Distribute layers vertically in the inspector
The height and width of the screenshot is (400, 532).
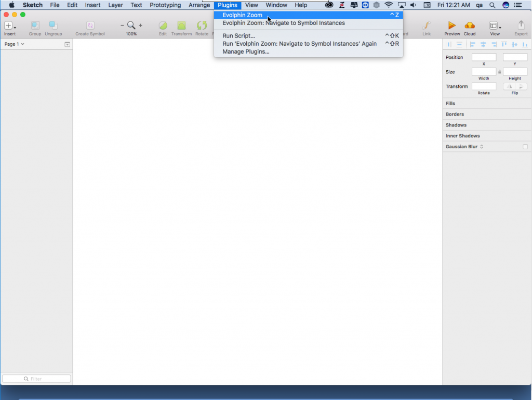coord(459,45)
